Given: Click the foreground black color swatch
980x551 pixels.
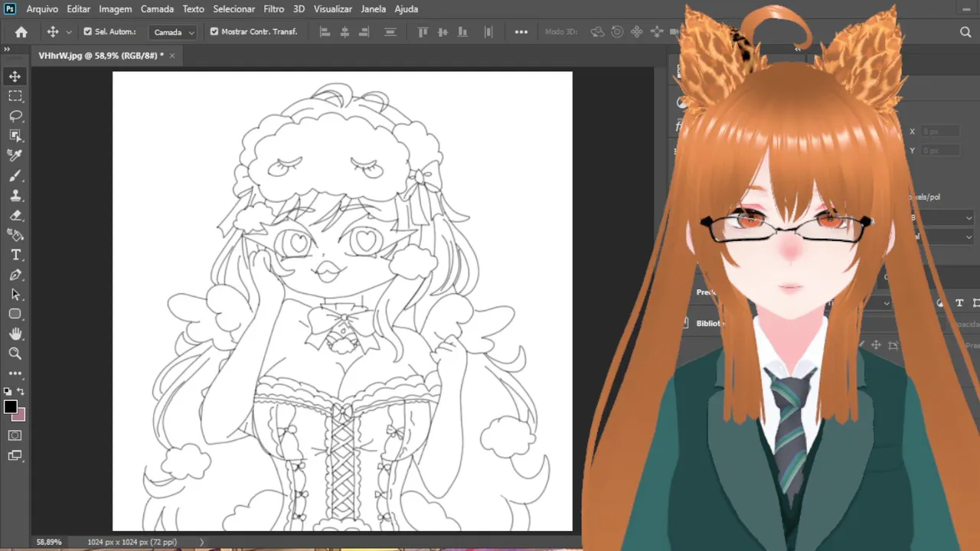Looking at the screenshot, I should click(x=11, y=407).
